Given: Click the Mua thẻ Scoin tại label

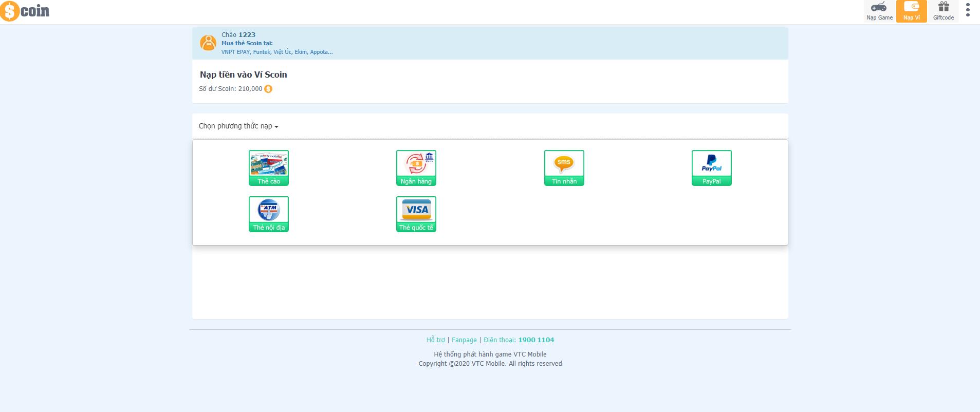Looking at the screenshot, I should 247,43.
